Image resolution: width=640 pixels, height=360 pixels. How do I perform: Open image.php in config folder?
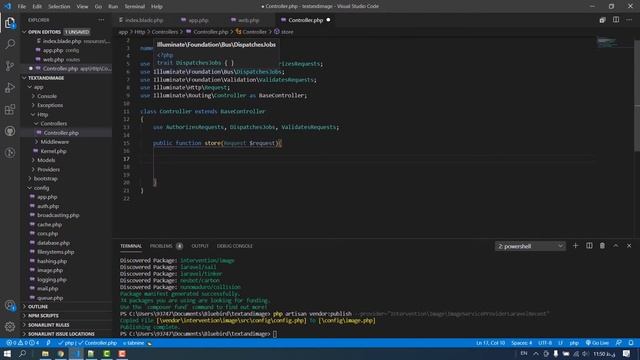point(50,270)
